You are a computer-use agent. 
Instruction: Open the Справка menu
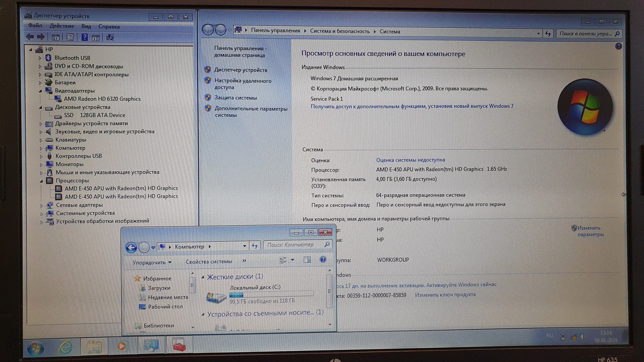(x=109, y=27)
